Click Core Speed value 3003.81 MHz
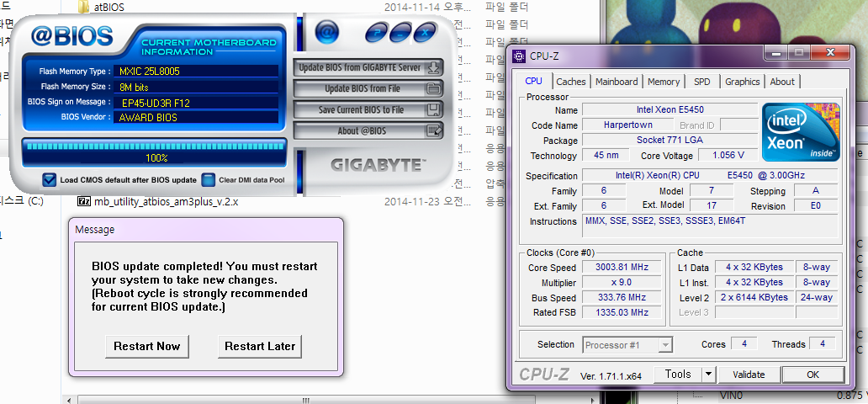This screenshot has height=404, width=868. point(621,267)
